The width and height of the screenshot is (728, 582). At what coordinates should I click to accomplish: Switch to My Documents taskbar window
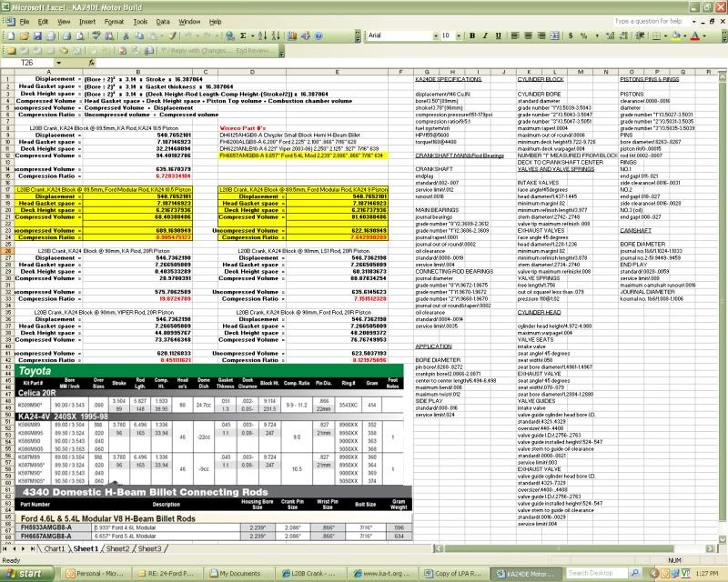coord(238,574)
